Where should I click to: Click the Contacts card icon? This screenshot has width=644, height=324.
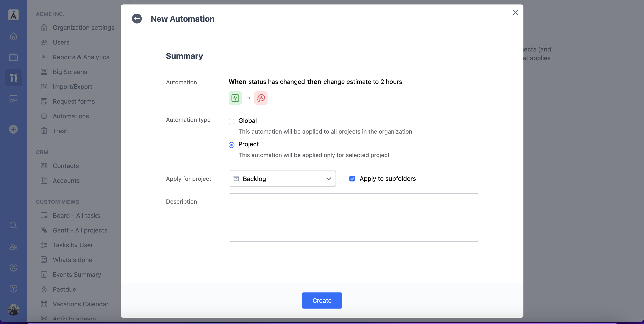tap(44, 166)
